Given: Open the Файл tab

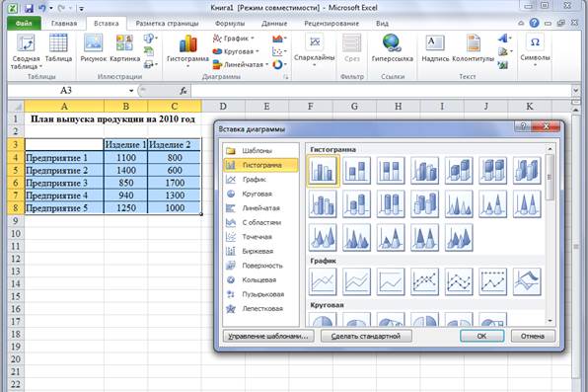Looking at the screenshot, I should coord(24,24).
